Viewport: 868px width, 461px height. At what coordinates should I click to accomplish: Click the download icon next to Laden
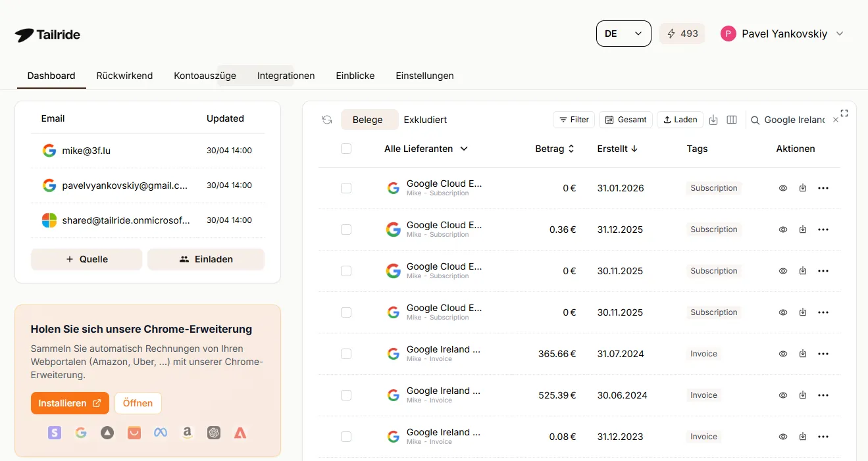click(713, 120)
